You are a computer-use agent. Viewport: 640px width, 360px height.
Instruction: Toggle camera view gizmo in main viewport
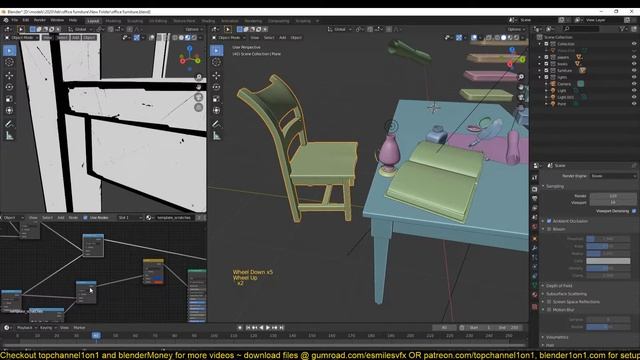(521, 97)
